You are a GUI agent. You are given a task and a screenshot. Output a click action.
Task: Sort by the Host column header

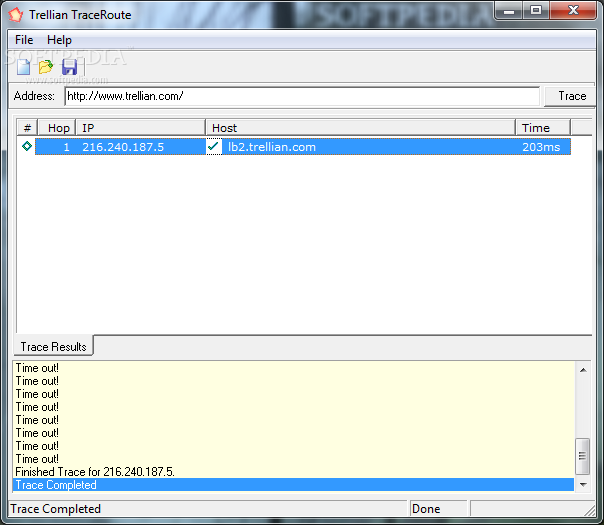pos(360,127)
